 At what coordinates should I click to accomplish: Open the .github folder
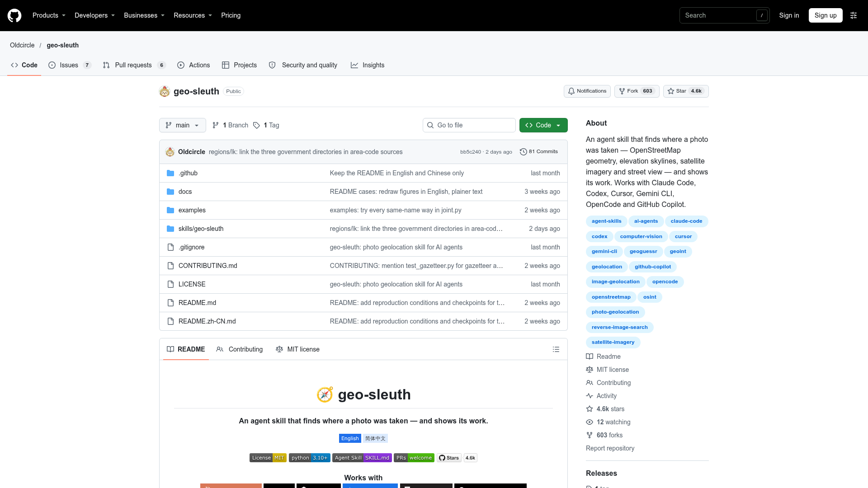click(x=188, y=173)
